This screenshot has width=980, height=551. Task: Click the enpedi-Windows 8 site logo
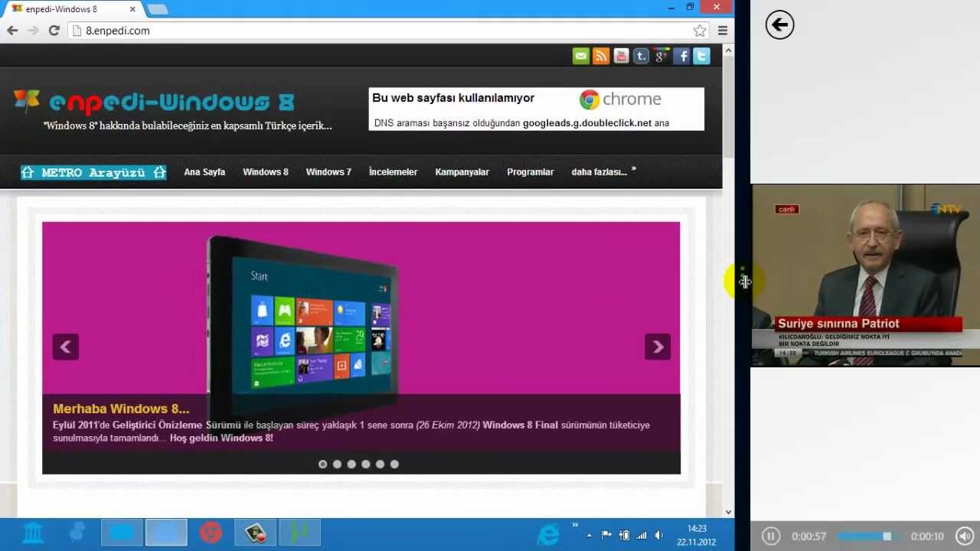coord(154,102)
